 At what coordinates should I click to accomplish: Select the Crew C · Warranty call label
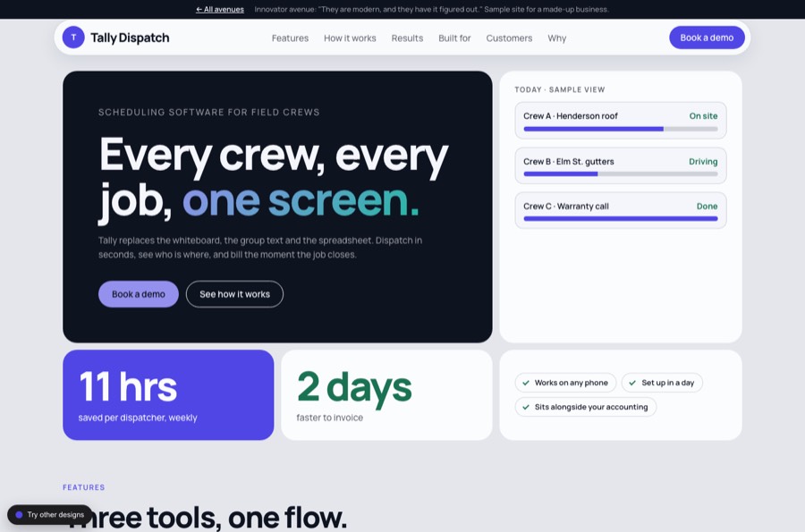(x=566, y=207)
